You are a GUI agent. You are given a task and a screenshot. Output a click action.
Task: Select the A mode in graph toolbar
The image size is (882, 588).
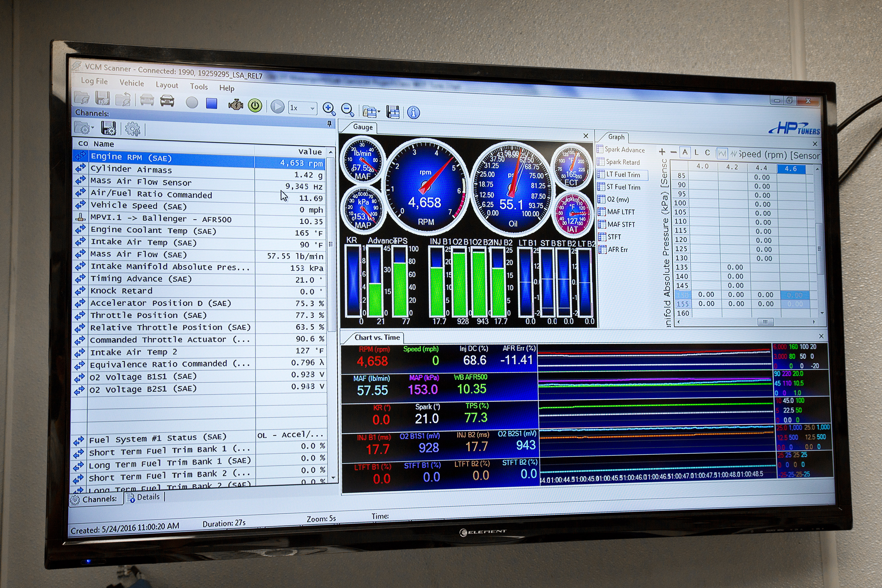tap(685, 152)
